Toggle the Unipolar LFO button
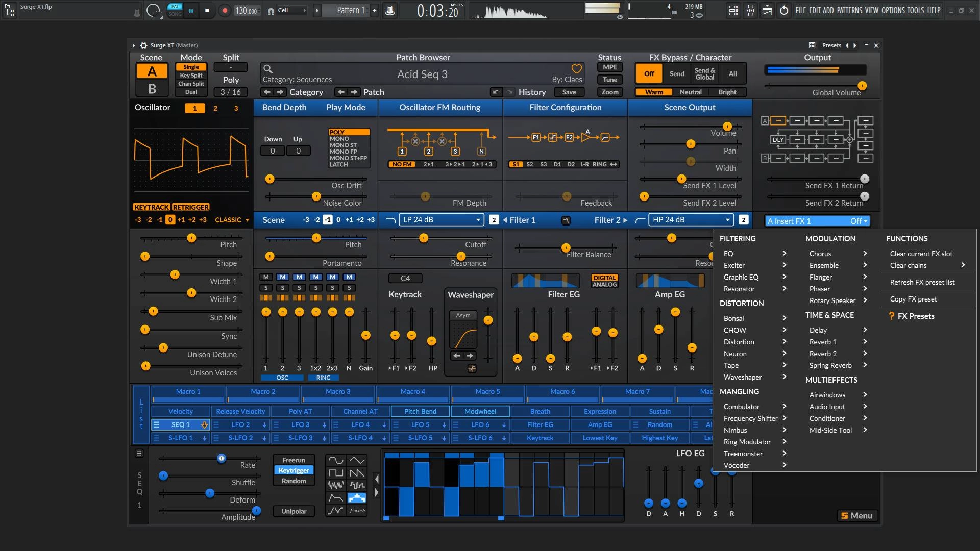Viewport: 980px width, 551px height. [x=294, y=511]
